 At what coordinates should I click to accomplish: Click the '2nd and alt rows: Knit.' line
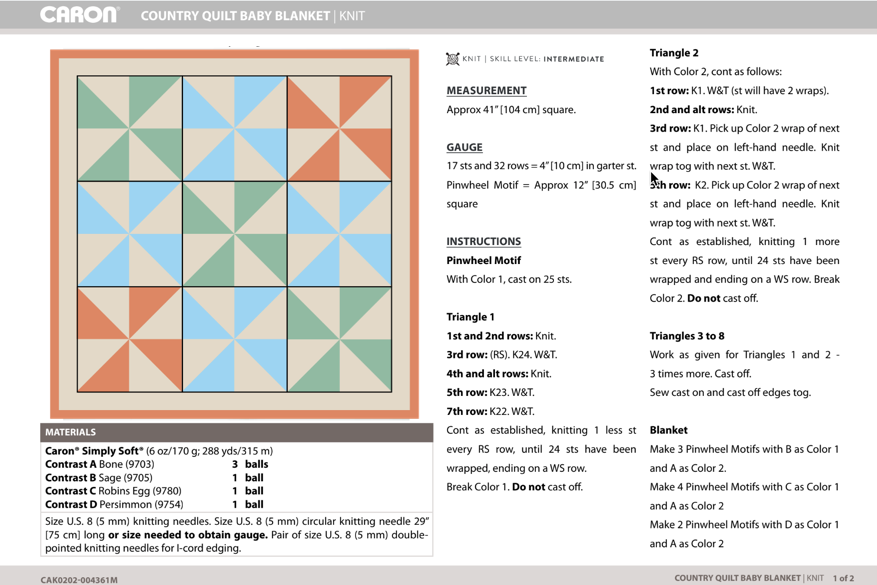pyautogui.click(x=703, y=110)
